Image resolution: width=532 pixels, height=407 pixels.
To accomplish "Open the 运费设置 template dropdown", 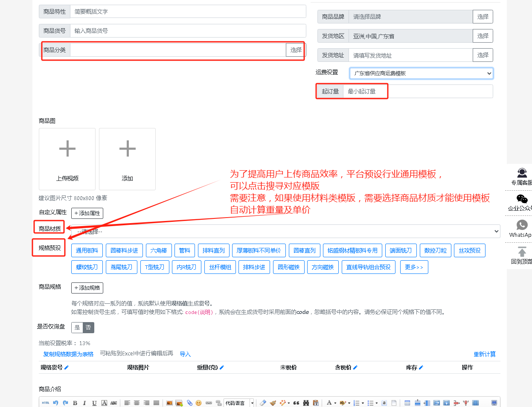I will pos(422,73).
